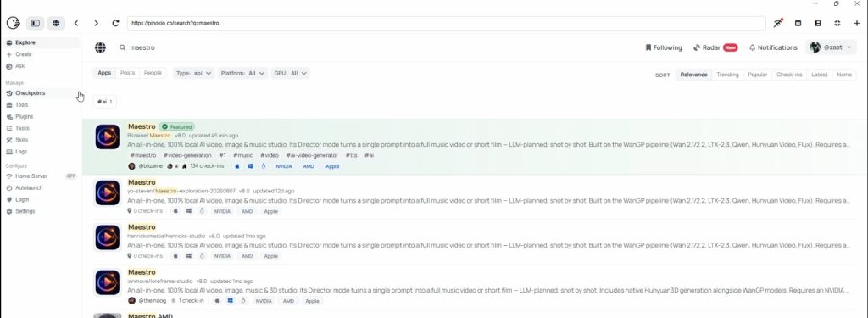Sort results by Relevance

pos(693,75)
